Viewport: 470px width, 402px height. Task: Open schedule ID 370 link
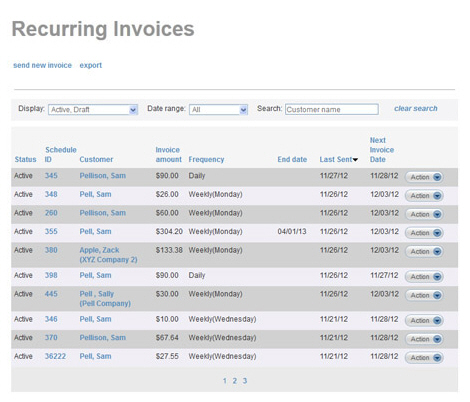coord(51,338)
